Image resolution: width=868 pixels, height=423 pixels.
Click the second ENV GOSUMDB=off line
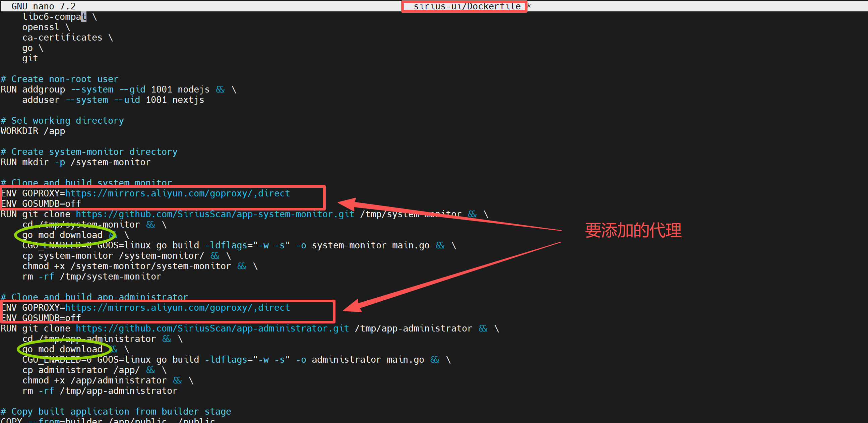point(41,318)
